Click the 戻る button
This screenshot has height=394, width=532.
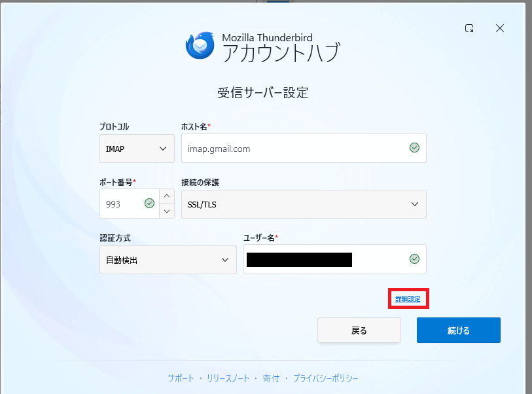point(359,331)
